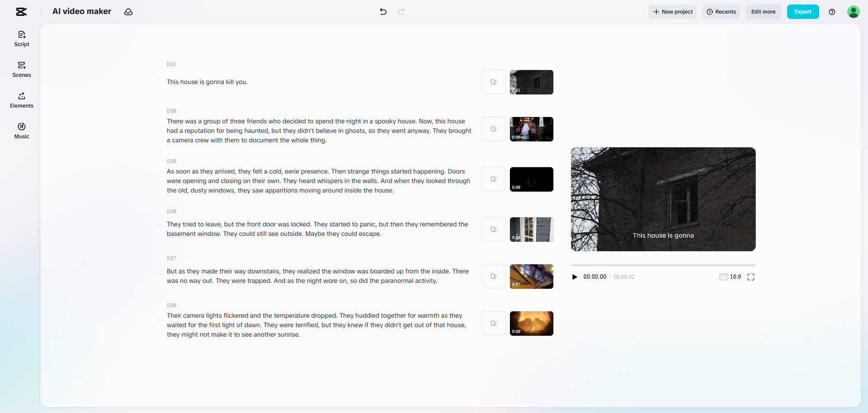The width and height of the screenshot is (868, 413).
Task: Open the Recents list
Action: (721, 12)
